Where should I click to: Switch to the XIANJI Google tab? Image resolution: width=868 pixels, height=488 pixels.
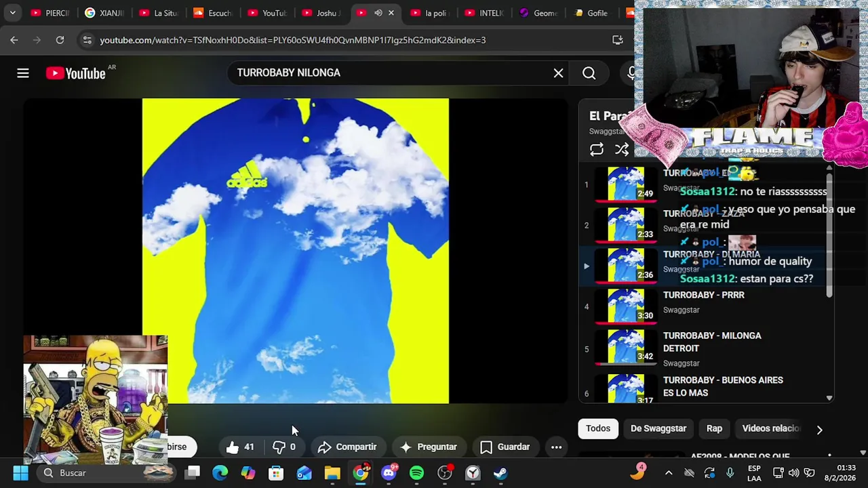pyautogui.click(x=104, y=13)
